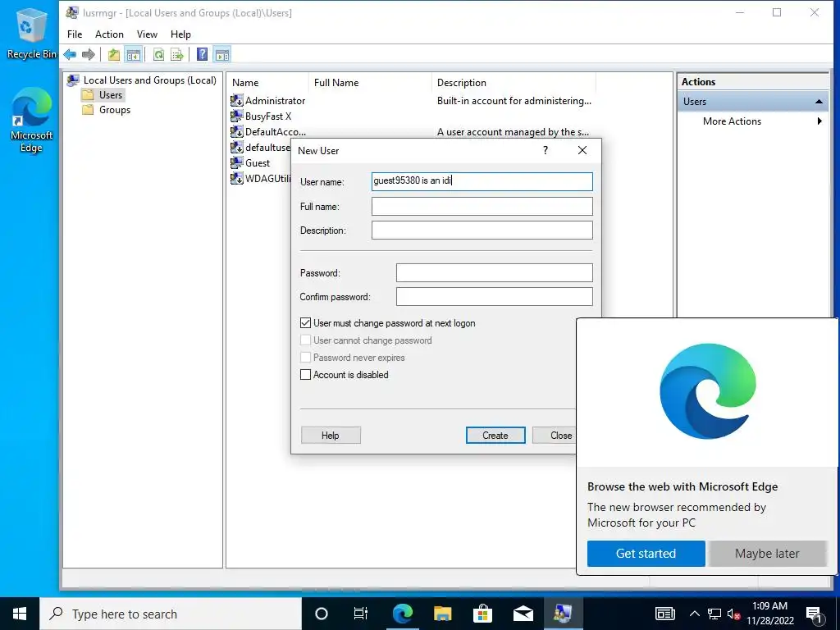
Task: Click the Name column header
Action: pos(267,83)
